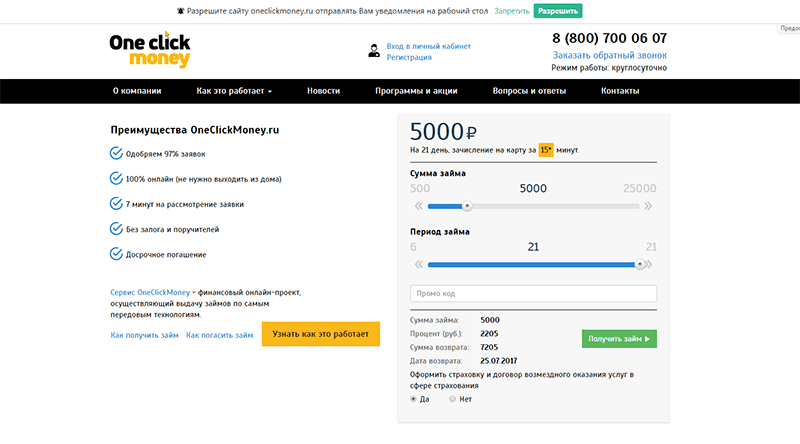Click the Регистрация link
The image size is (800, 444).
[x=409, y=57]
